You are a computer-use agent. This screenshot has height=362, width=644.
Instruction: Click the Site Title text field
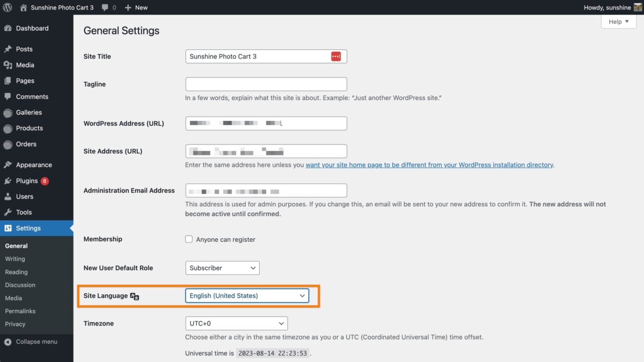pyautogui.click(x=266, y=56)
